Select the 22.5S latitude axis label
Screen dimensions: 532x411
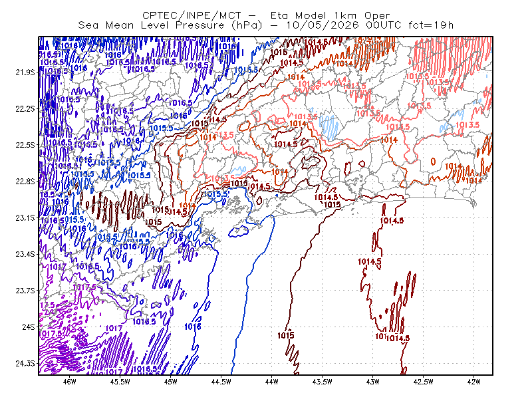tap(25, 145)
